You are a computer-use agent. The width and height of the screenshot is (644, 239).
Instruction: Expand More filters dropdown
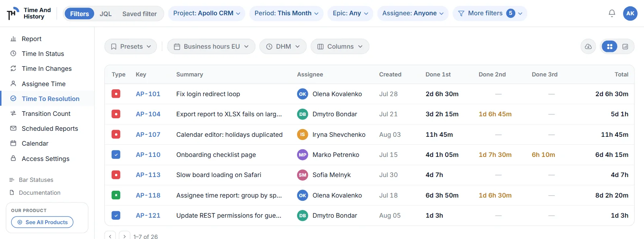[490, 13]
